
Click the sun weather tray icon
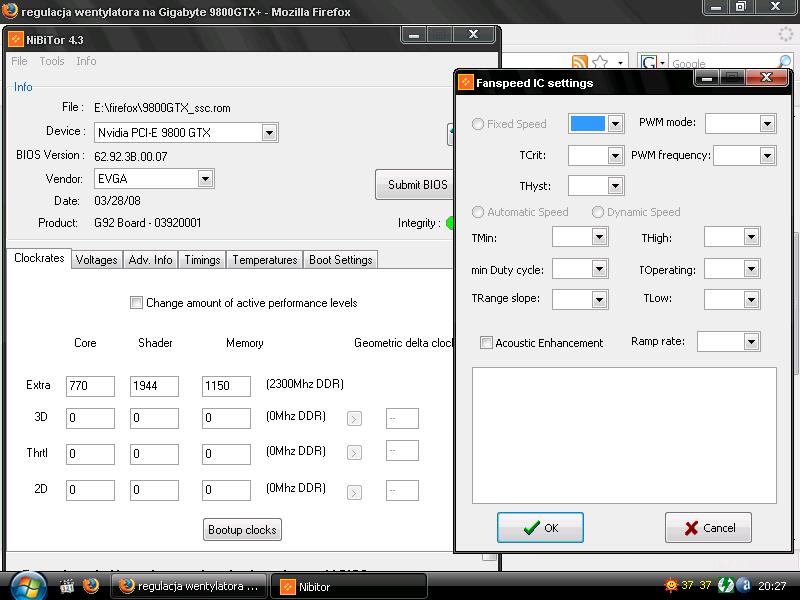(670, 585)
